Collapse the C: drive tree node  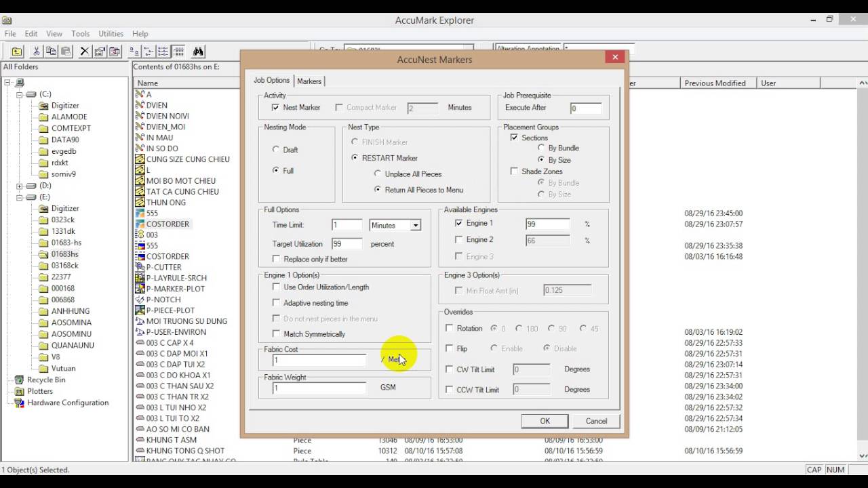pos(20,94)
